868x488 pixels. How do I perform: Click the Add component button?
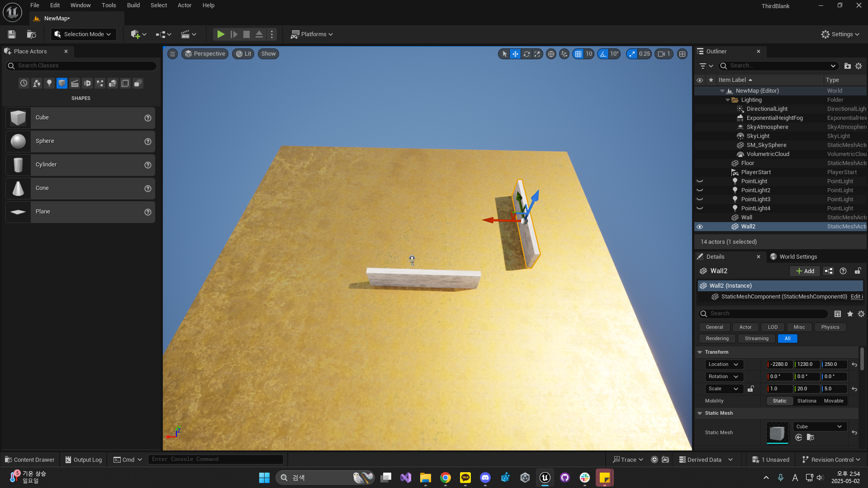coord(805,271)
